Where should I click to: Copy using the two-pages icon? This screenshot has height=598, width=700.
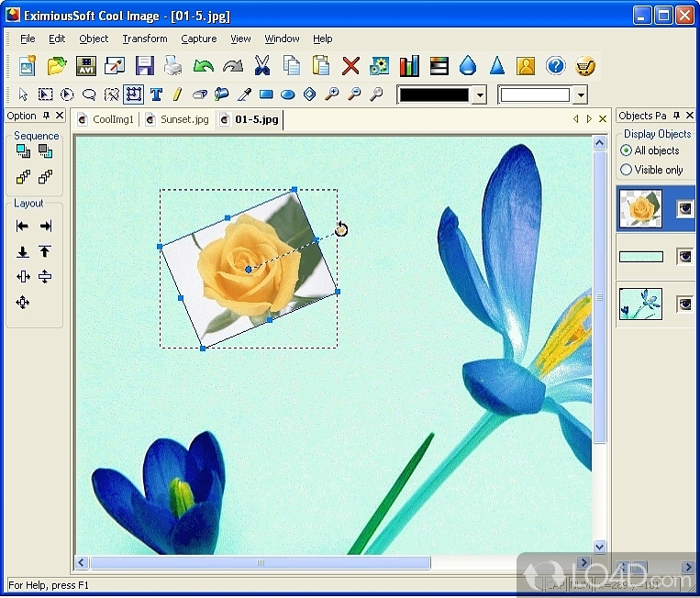(x=292, y=66)
